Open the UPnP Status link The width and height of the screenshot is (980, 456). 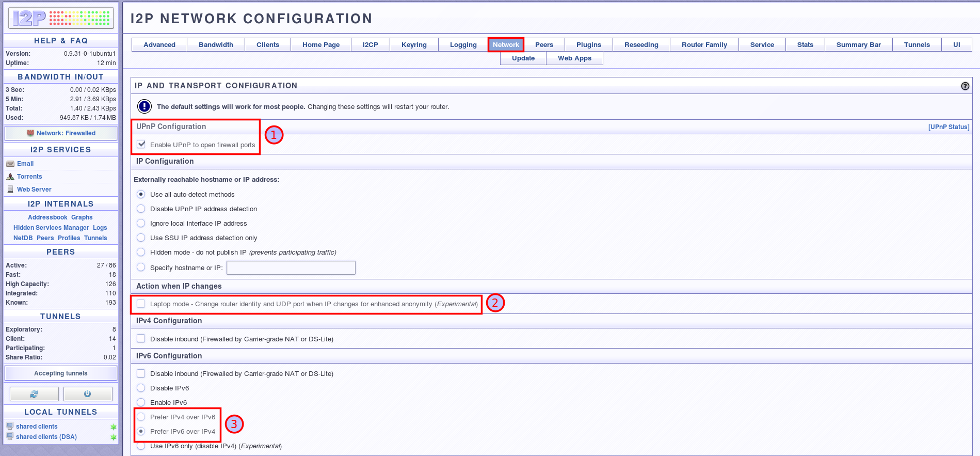[x=949, y=127]
